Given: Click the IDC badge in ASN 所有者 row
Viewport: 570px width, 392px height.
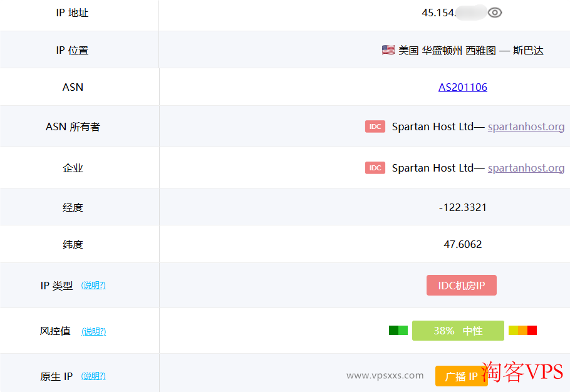Looking at the screenshot, I should 375,126.
